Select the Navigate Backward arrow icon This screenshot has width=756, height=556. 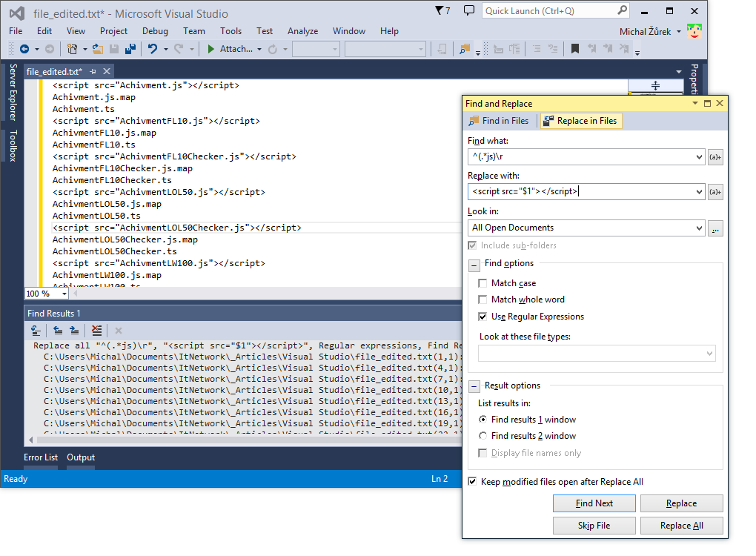tap(24, 50)
